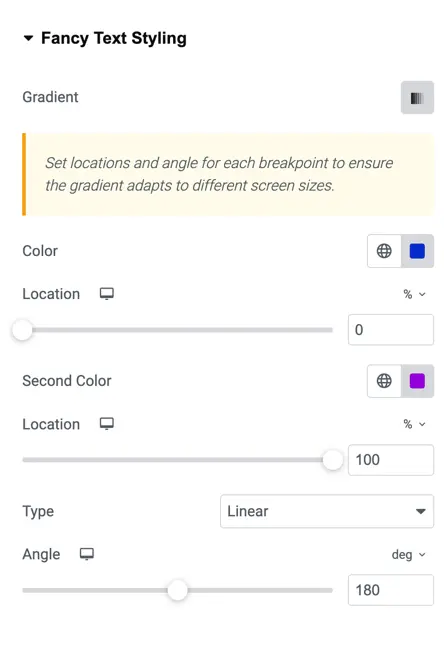Screen dimensions: 444x647
Task: Open global colors for first Color
Action: (x=384, y=251)
